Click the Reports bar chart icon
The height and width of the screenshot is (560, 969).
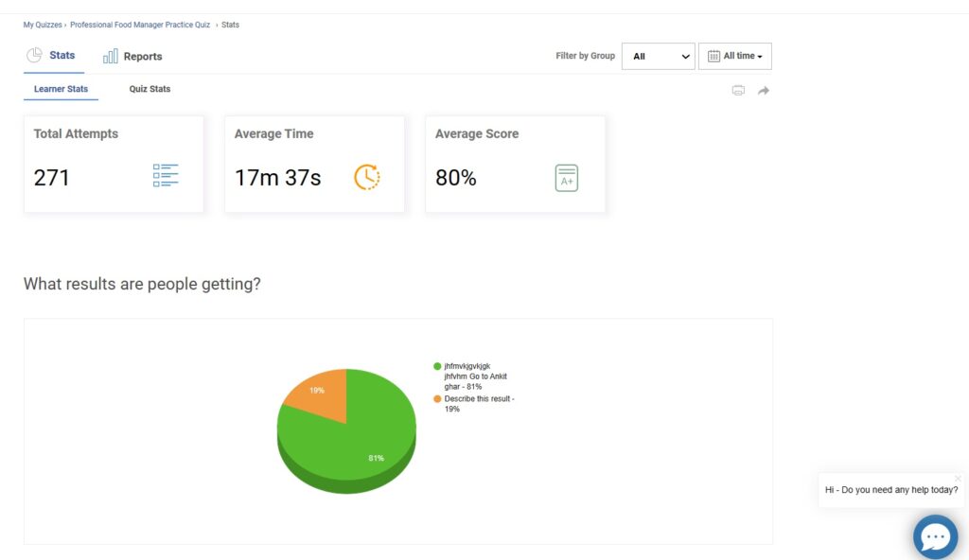pos(110,56)
